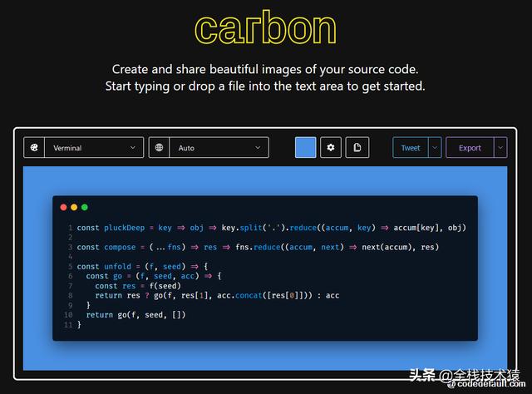The height and width of the screenshot is (394, 532).
Task: Click the Tweet button
Action: click(x=411, y=148)
